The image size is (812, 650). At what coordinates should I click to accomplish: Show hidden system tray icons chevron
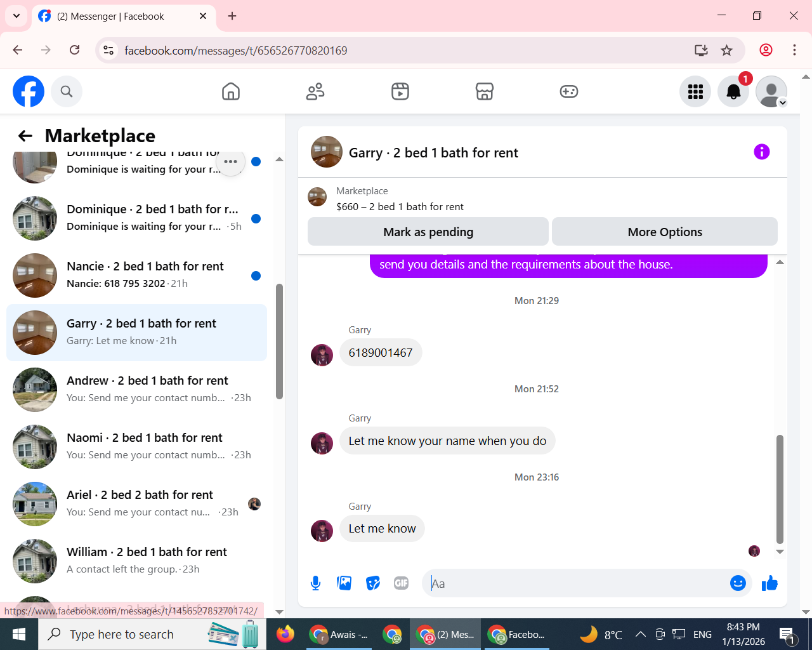coord(641,634)
